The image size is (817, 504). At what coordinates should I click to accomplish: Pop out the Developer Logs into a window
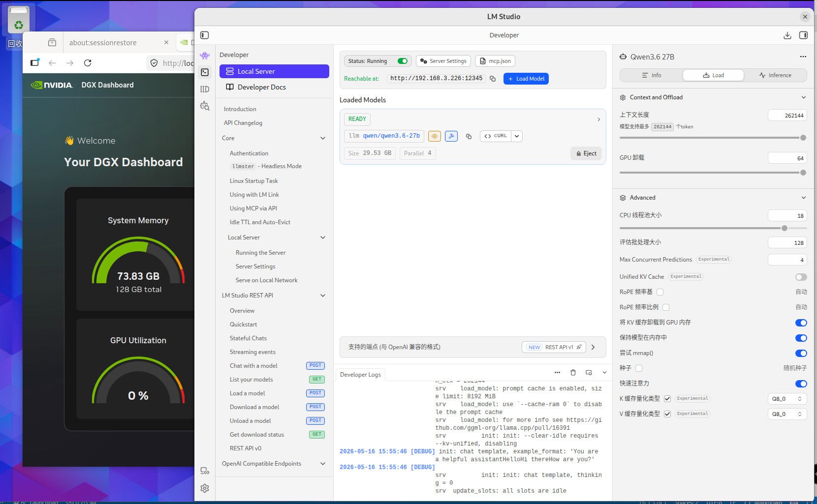[x=589, y=372]
